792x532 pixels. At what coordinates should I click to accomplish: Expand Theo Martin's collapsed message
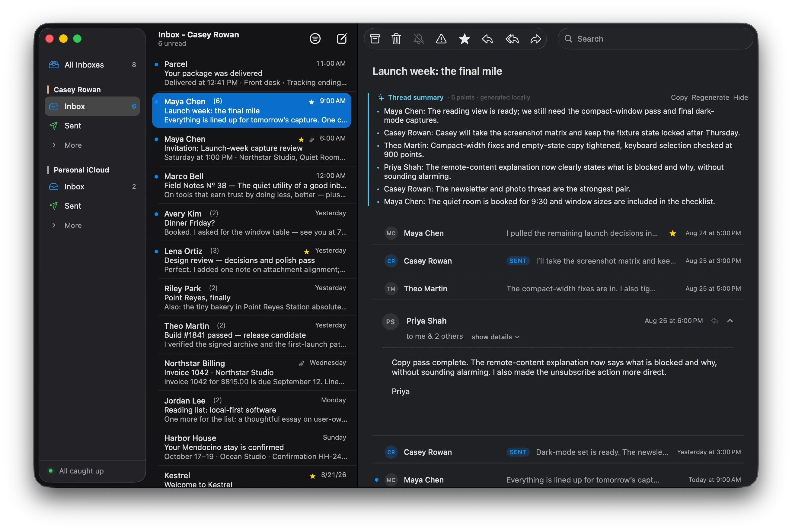558,289
